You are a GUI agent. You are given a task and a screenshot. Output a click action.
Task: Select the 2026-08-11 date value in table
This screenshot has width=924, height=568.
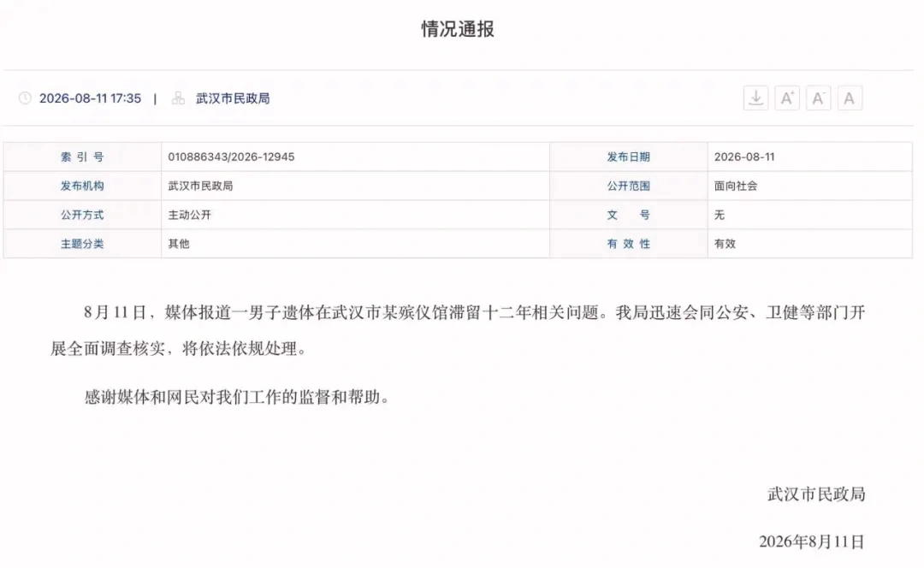point(744,157)
